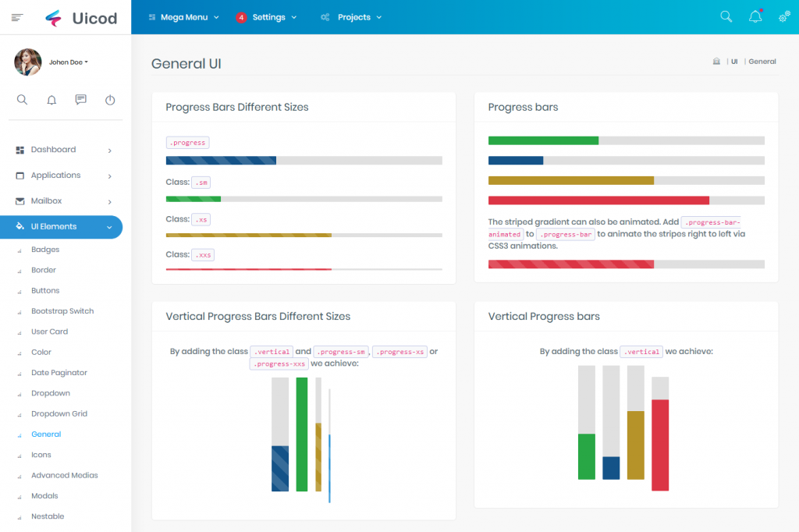Image resolution: width=799 pixels, height=532 pixels.
Task: Open the Mega Menu dropdown
Action: (183, 16)
